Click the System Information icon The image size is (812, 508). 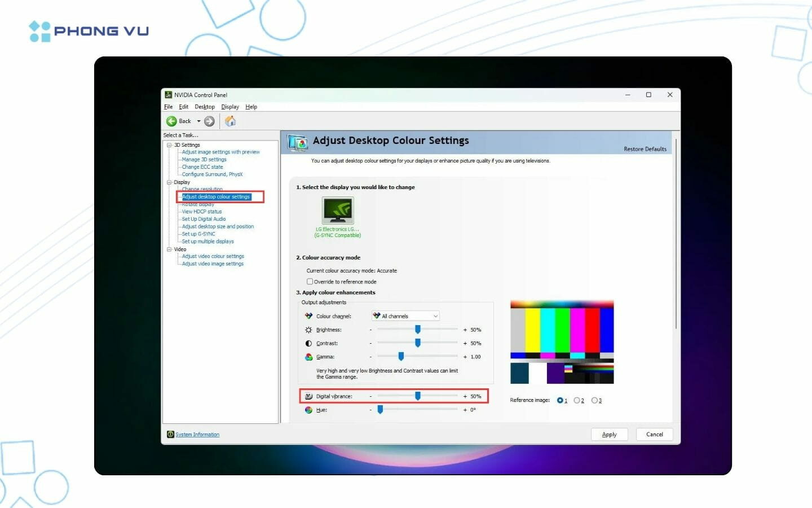pos(170,435)
